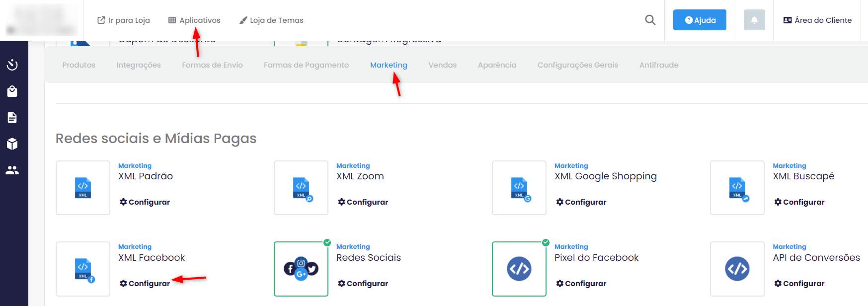Select the Antifraude tab
This screenshot has height=306, width=868.
click(x=658, y=65)
